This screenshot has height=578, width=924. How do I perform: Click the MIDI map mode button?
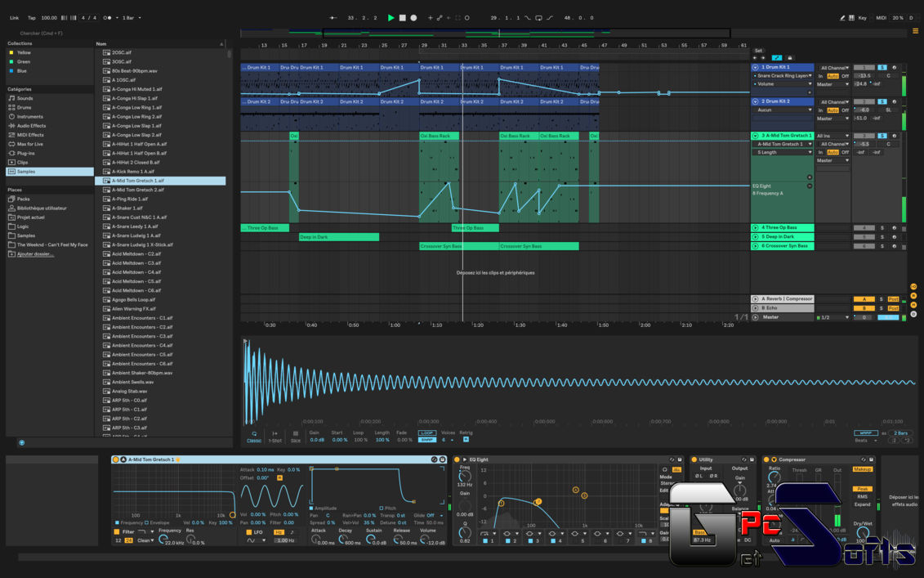coord(881,18)
